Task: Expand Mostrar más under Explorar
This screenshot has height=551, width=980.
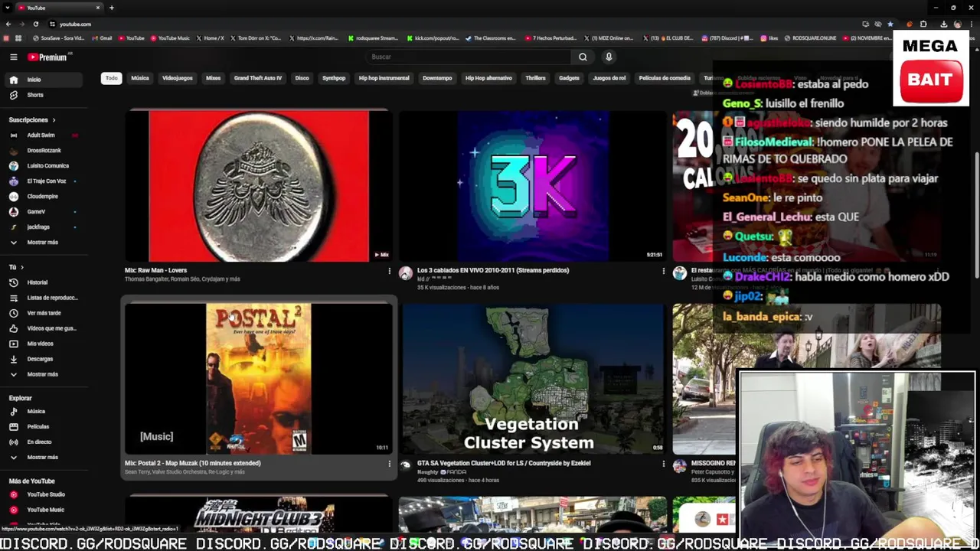Action: tap(44, 458)
